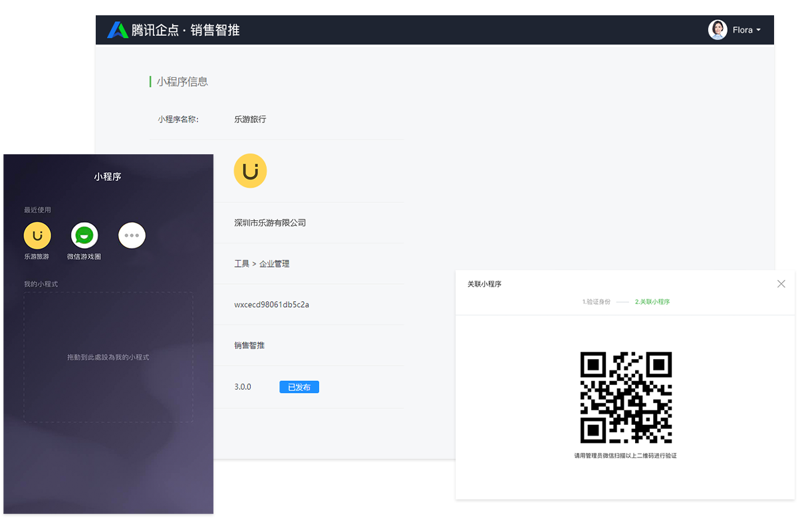798x532 pixels.
Task: Open 微信游戏圈 mini program icon
Action: click(x=84, y=235)
